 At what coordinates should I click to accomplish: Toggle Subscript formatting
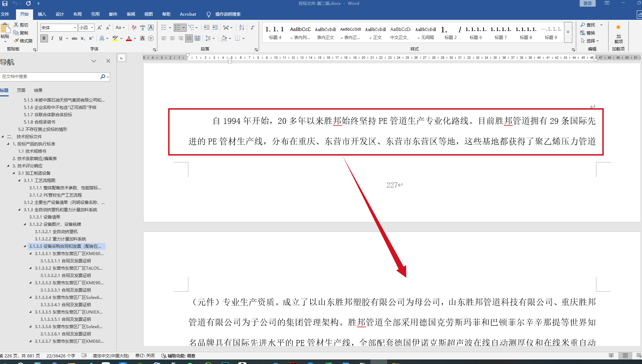pyautogui.click(x=83, y=38)
